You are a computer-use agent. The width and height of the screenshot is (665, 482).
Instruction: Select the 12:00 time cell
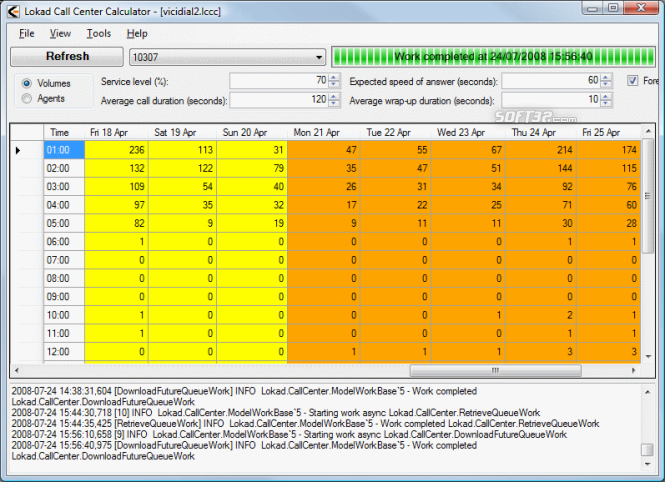(64, 352)
